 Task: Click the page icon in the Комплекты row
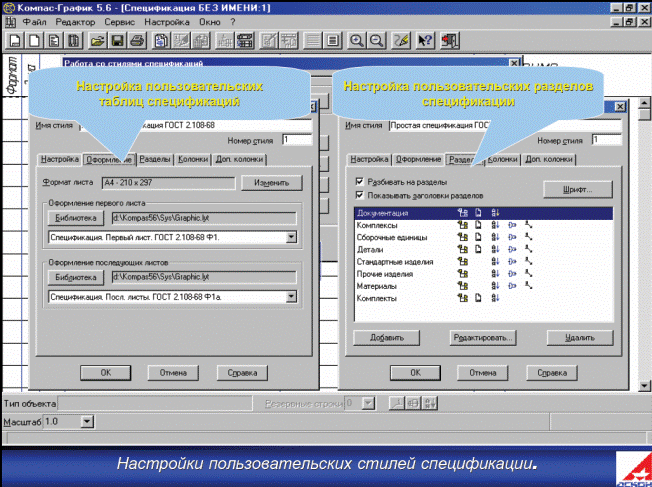tap(479, 298)
